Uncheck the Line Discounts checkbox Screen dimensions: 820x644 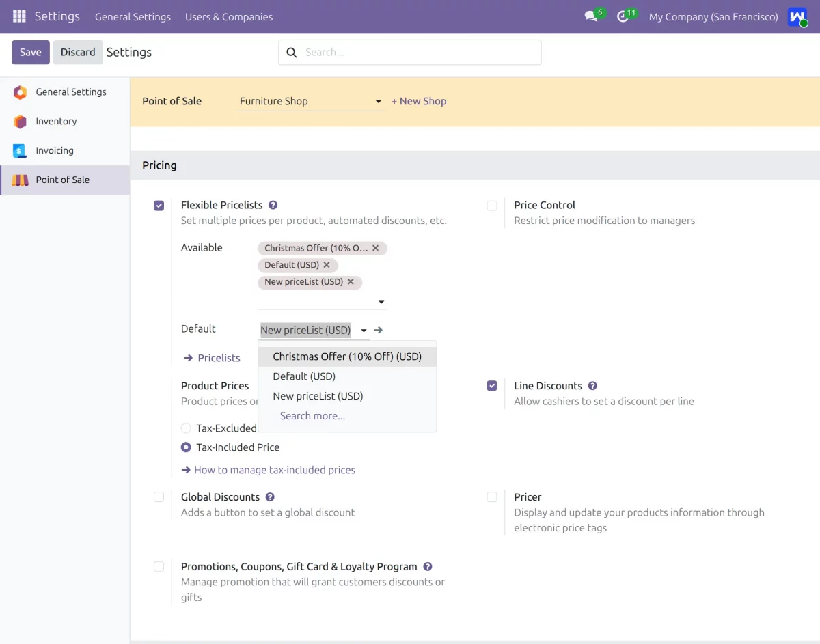[x=492, y=386]
